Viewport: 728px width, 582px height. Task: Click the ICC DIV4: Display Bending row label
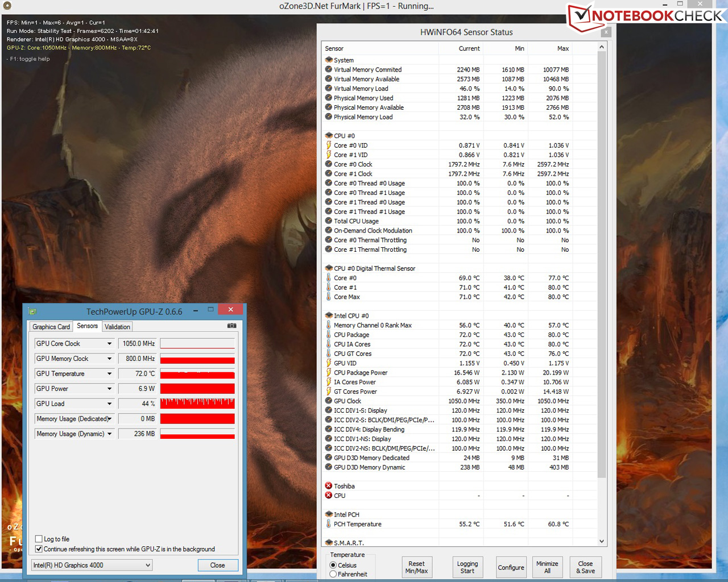[x=369, y=430]
